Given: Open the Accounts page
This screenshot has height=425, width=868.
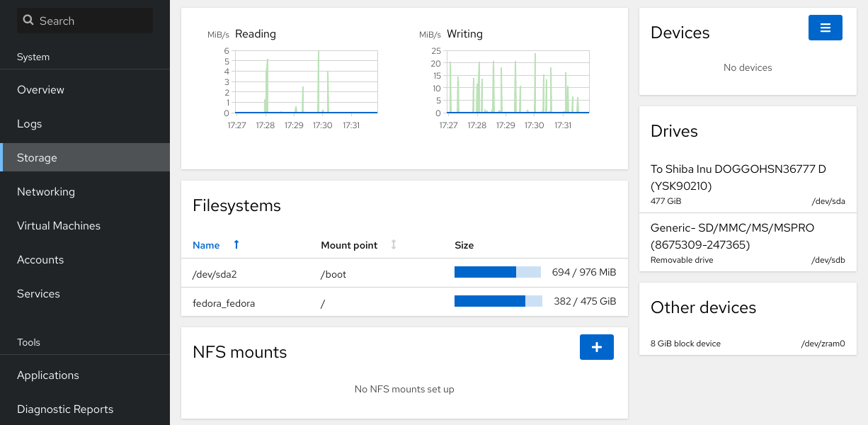Looking at the screenshot, I should [x=85, y=260].
